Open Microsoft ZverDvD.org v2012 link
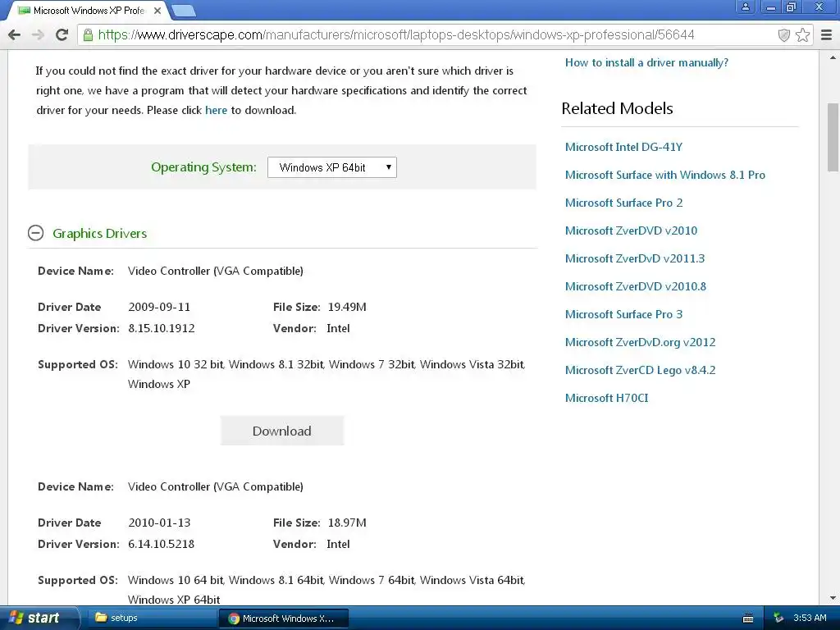840x630 pixels. click(x=640, y=342)
